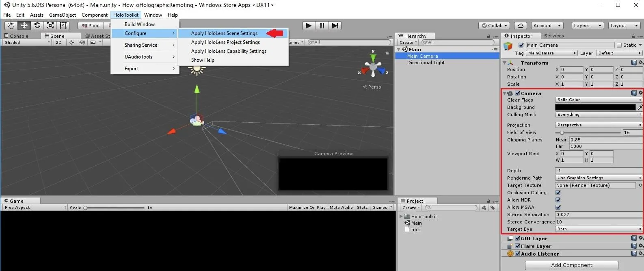This screenshot has height=271, width=644.
Task: Open the Layers dropdown
Action: pyautogui.click(x=587, y=26)
